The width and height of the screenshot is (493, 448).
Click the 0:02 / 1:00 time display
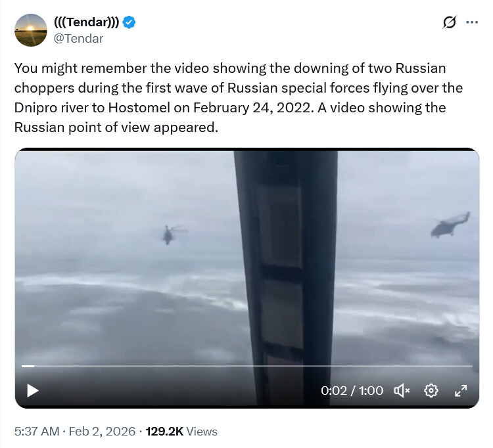352,391
